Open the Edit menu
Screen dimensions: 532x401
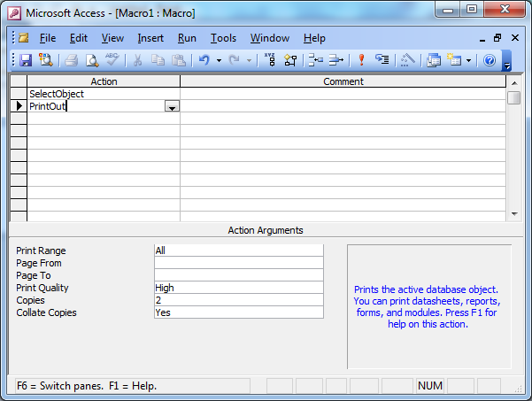tap(79, 38)
